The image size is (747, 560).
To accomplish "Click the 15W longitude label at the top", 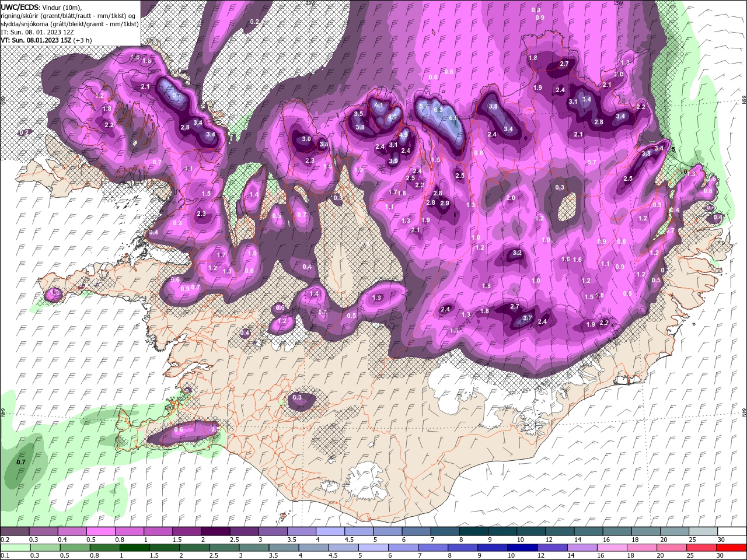I will click(x=619, y=3).
